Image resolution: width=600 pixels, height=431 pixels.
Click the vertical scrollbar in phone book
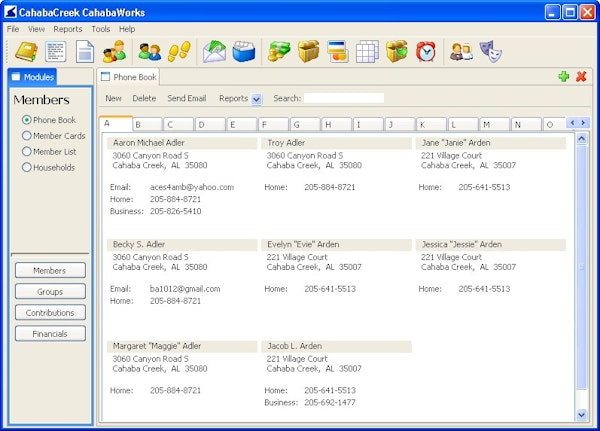[583, 268]
